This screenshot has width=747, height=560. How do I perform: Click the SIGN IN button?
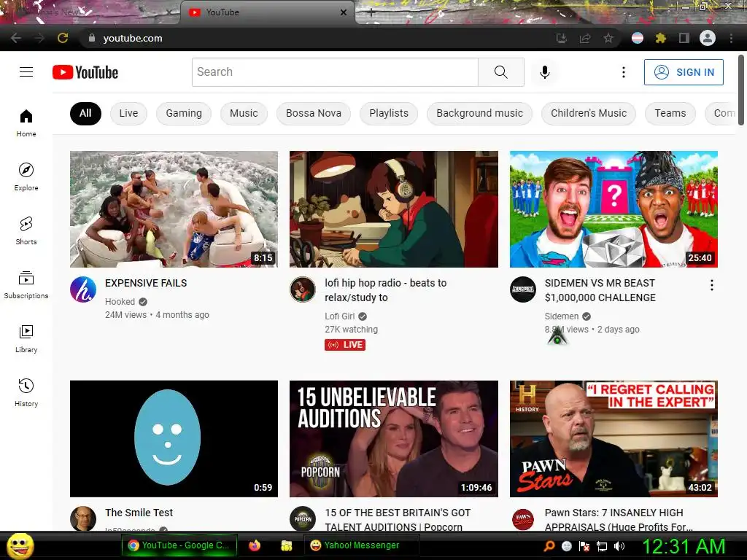click(x=684, y=72)
